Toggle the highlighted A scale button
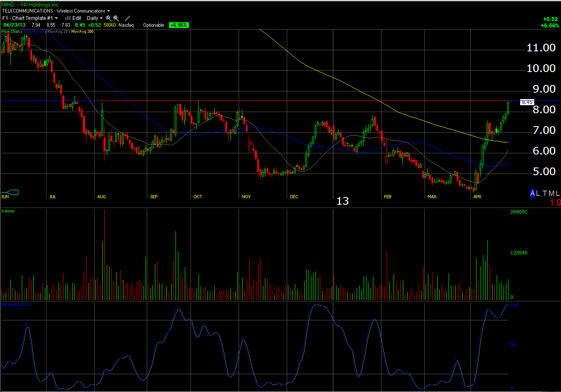Screen dimensions: 561x392 [x=532, y=193]
